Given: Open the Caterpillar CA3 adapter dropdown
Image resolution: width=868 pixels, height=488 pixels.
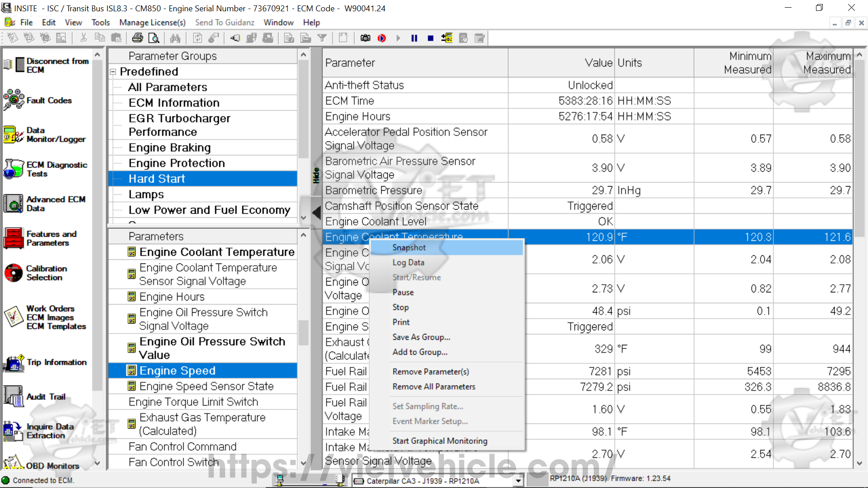Looking at the screenshot, I should point(518,481).
